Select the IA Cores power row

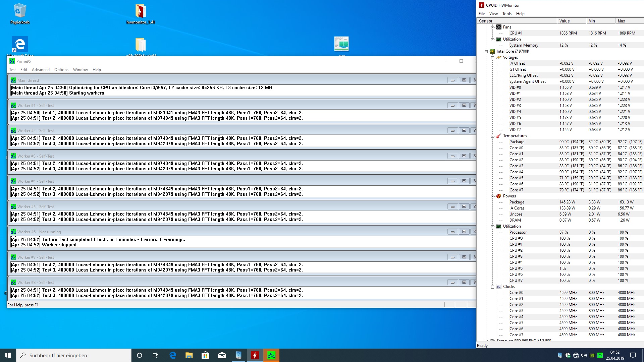tap(560, 208)
